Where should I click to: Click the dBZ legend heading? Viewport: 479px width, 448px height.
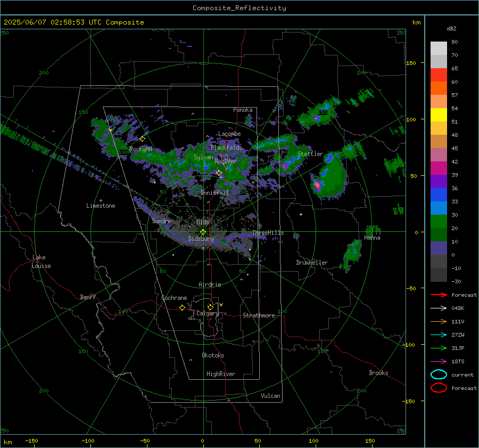click(451, 29)
